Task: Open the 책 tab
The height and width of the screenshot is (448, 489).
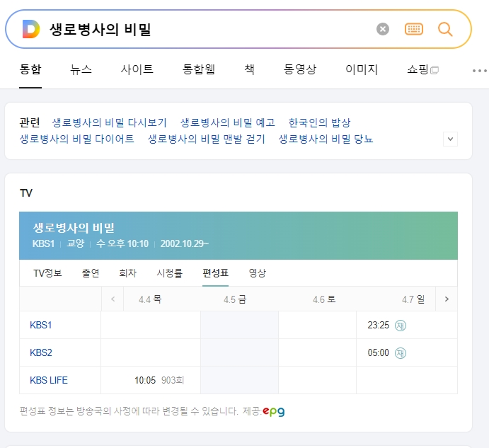Action: (250, 69)
